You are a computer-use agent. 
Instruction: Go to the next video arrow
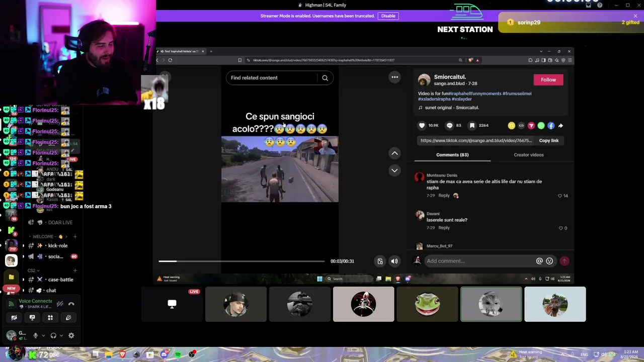(x=394, y=170)
